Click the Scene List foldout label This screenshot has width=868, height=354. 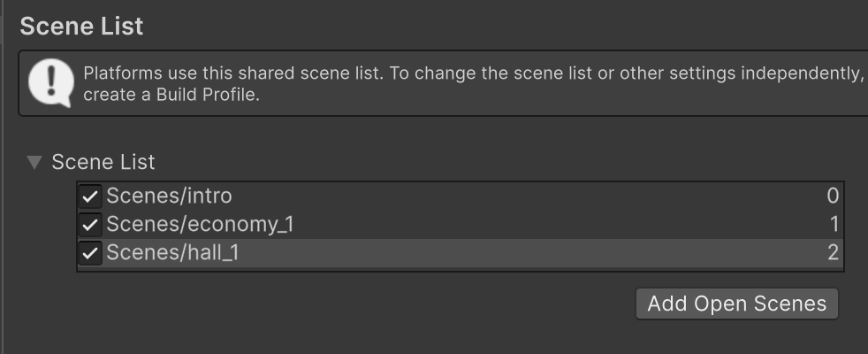point(103,162)
